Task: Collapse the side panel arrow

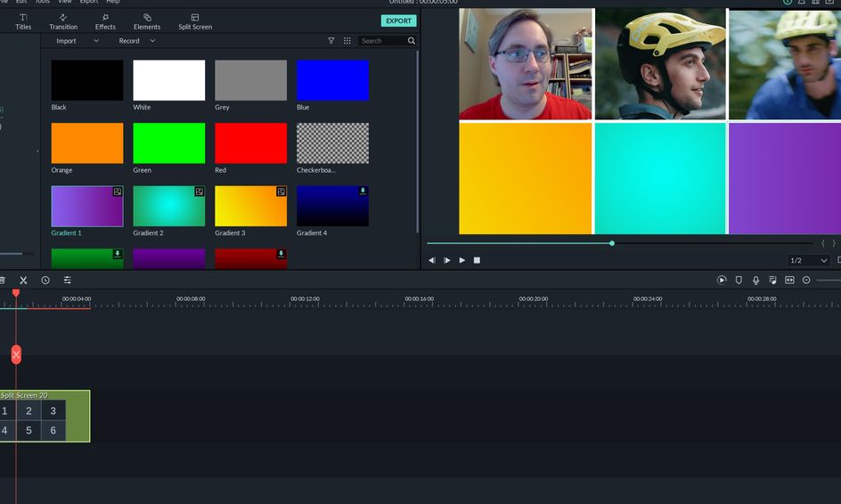Action: [x=37, y=151]
